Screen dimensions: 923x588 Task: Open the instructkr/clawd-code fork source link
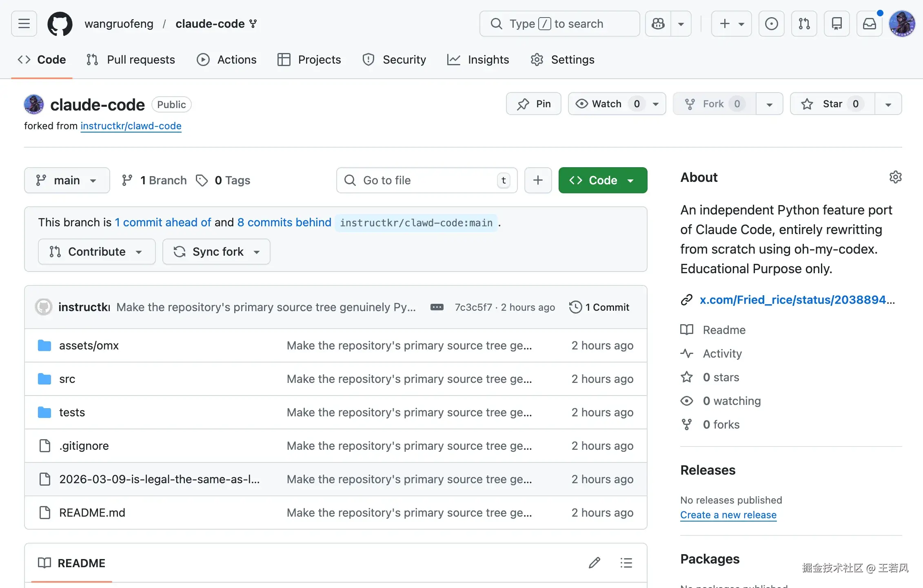point(131,126)
